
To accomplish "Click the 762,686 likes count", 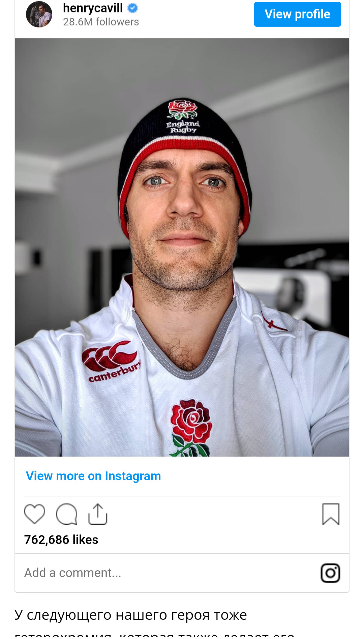I will (x=61, y=540).
